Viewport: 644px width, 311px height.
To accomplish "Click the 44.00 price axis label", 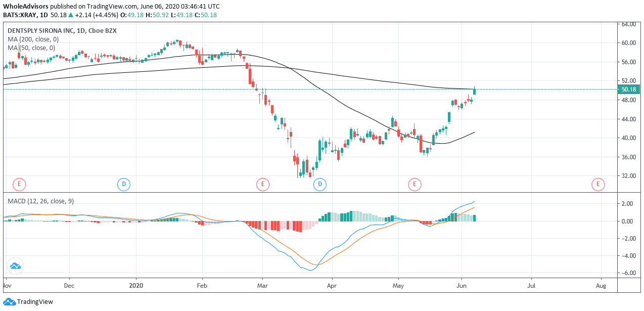I will 628,119.
